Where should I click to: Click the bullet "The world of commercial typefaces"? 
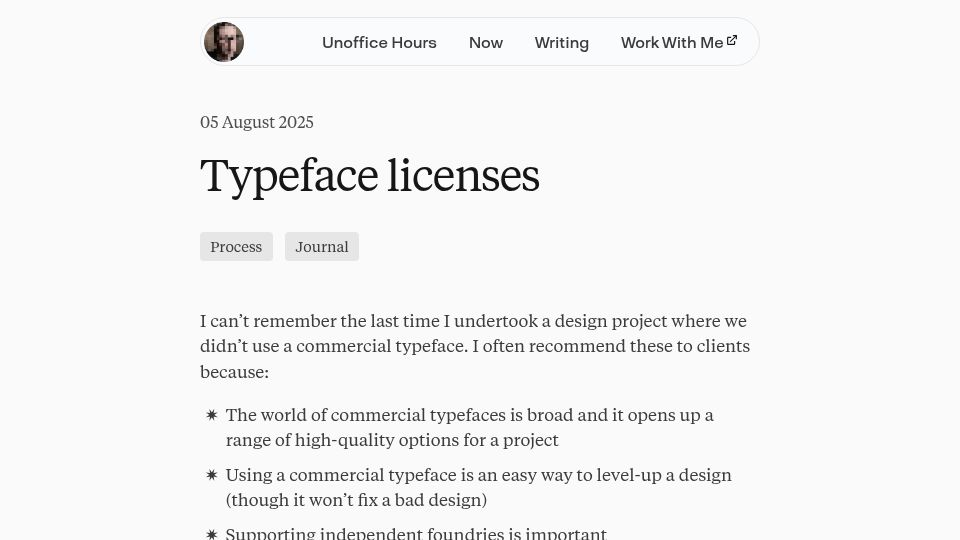click(470, 427)
